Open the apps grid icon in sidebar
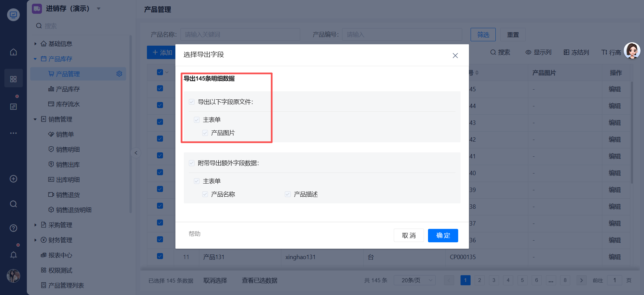 coord(13,79)
